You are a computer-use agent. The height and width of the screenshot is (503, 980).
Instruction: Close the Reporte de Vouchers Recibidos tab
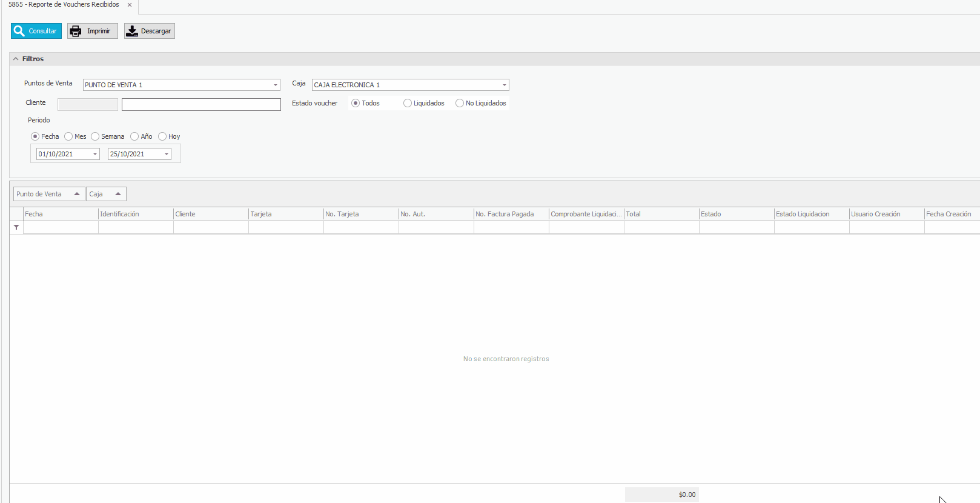pos(130,5)
